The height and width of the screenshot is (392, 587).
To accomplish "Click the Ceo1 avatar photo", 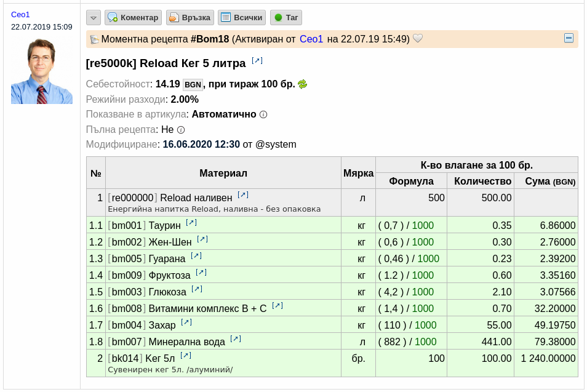I will pyautogui.click(x=42, y=71).
